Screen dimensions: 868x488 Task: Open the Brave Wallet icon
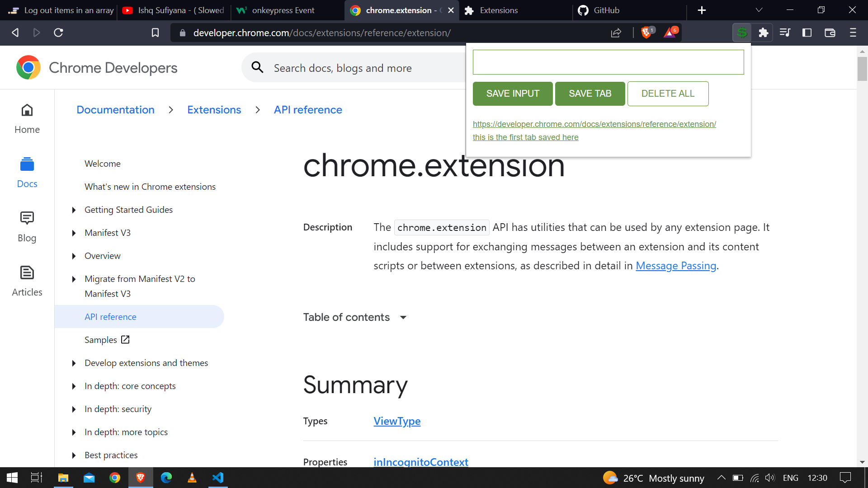pos(830,33)
